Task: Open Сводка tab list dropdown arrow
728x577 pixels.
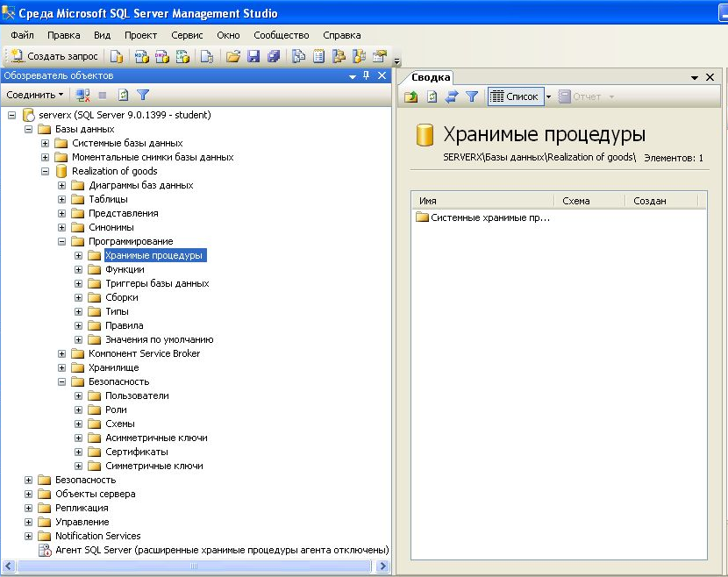Action: pyautogui.click(x=695, y=77)
